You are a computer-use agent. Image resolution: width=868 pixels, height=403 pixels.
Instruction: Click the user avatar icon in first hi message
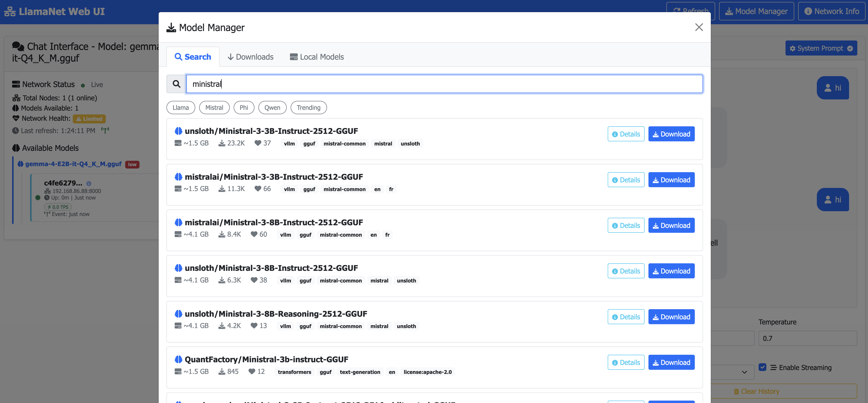click(827, 88)
